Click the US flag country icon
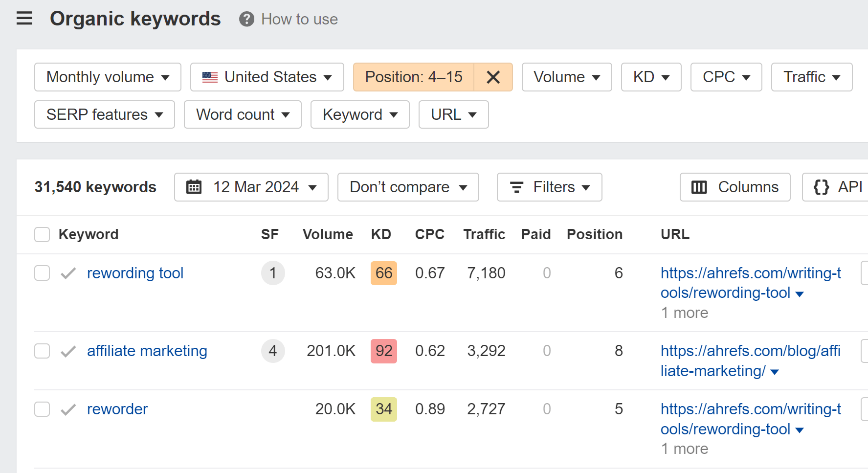Image resolution: width=868 pixels, height=473 pixels. (210, 77)
